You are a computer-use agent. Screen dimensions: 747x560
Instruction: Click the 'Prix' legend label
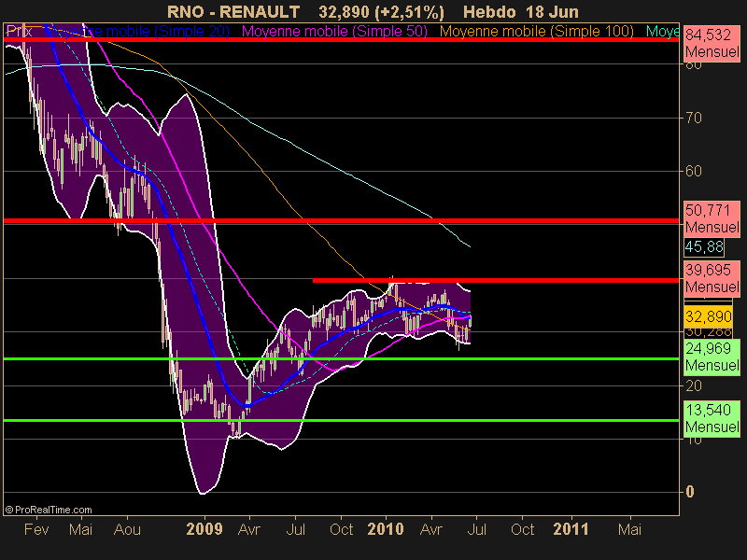coord(19,32)
